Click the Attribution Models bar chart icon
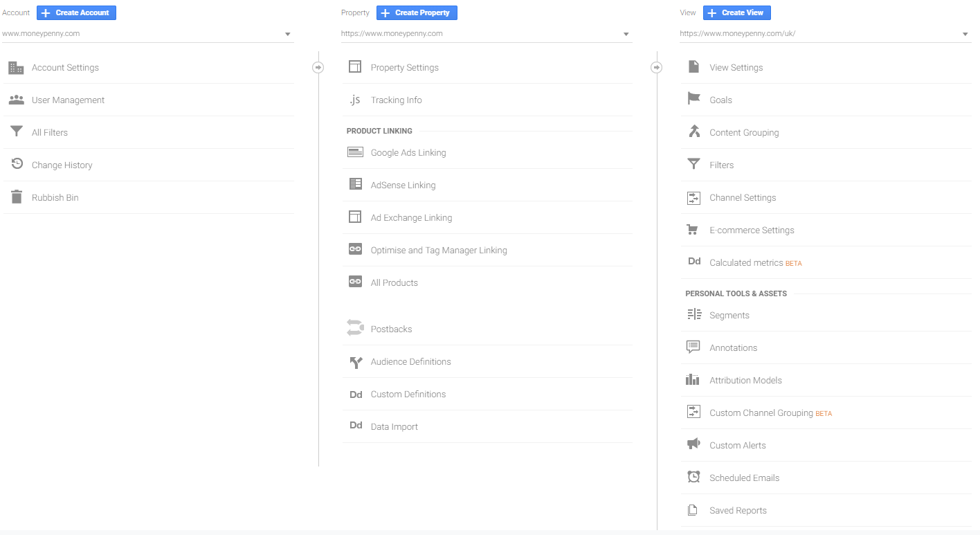 (x=693, y=379)
